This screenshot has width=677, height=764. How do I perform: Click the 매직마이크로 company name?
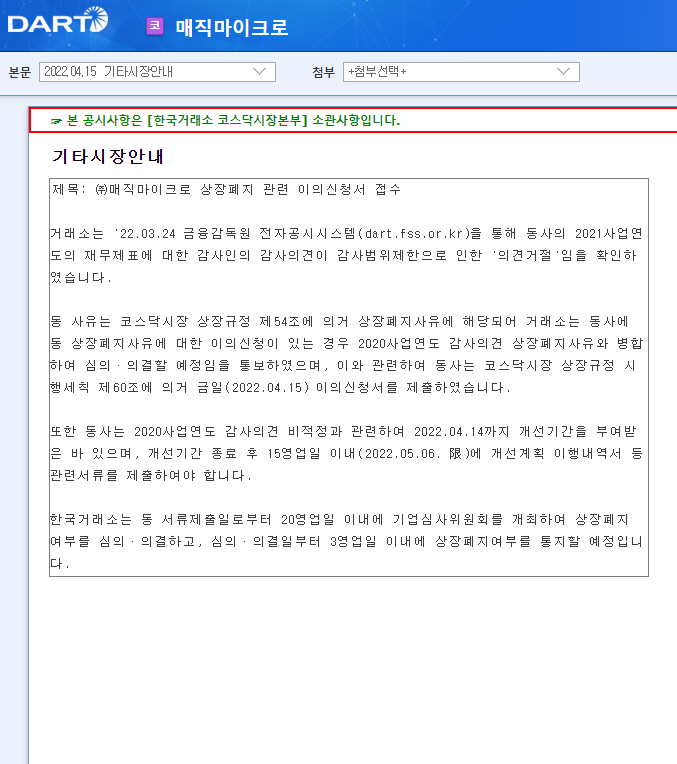point(232,27)
